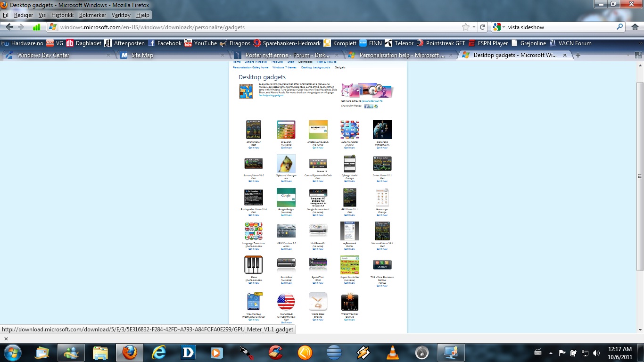Click Get it now under Piano
The height and width of the screenshot is (362, 644).
pyautogui.click(x=254, y=283)
